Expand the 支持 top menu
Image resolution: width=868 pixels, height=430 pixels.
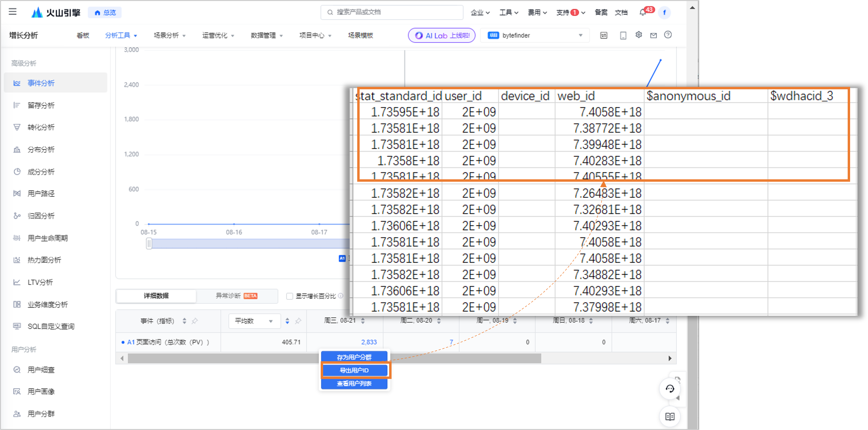pyautogui.click(x=571, y=13)
